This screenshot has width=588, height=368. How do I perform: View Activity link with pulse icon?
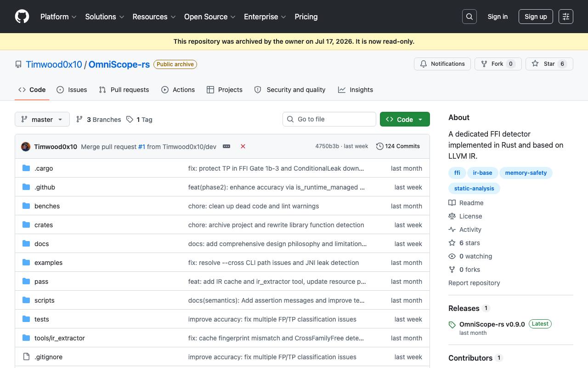point(465,230)
